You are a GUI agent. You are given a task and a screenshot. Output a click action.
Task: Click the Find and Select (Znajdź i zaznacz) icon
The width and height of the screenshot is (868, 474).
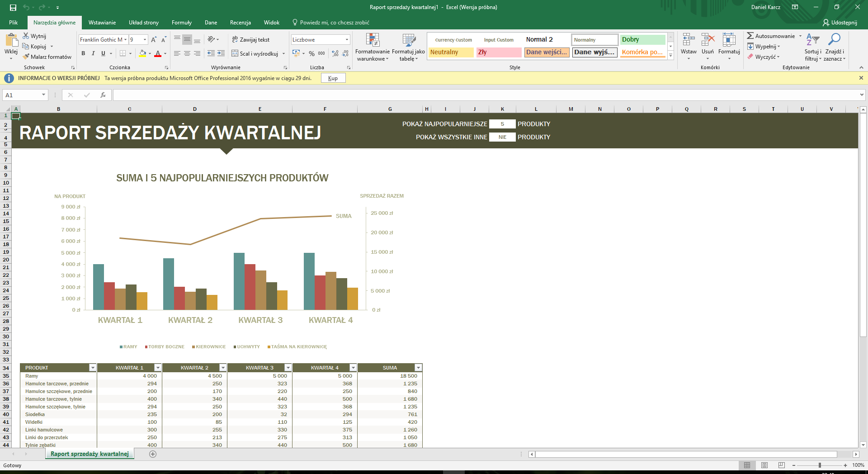[834, 40]
